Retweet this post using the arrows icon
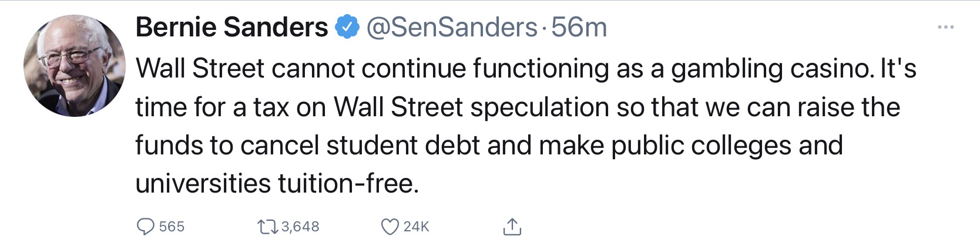This screenshot has height=246, width=980. pos(267,227)
